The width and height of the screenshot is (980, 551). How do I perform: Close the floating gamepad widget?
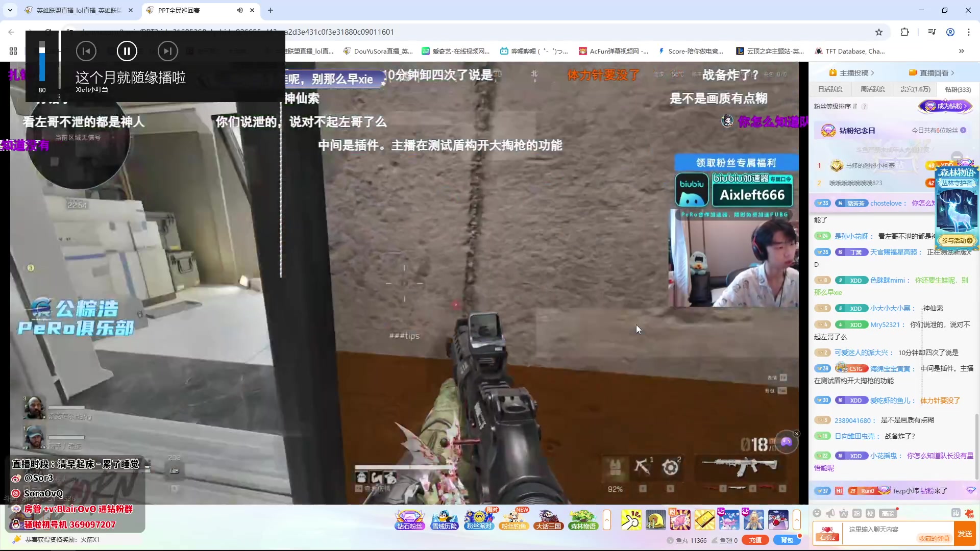(x=796, y=434)
